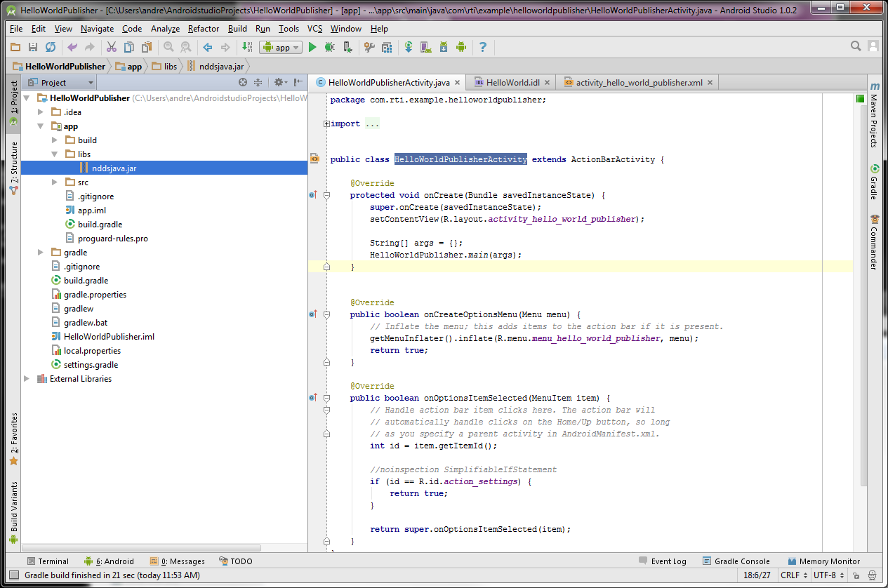Image resolution: width=888 pixels, height=588 pixels.
Task: Click the Find magnifier toolbar icon
Action: point(168,47)
